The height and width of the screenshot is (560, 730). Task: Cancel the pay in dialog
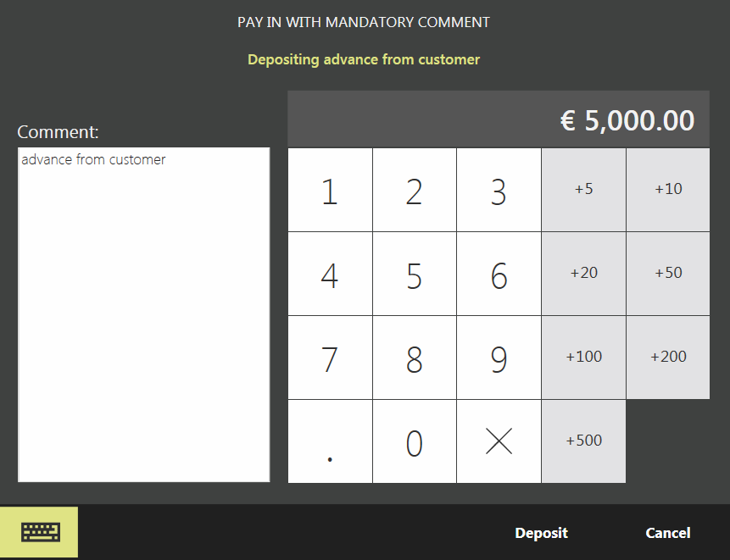[x=667, y=533]
